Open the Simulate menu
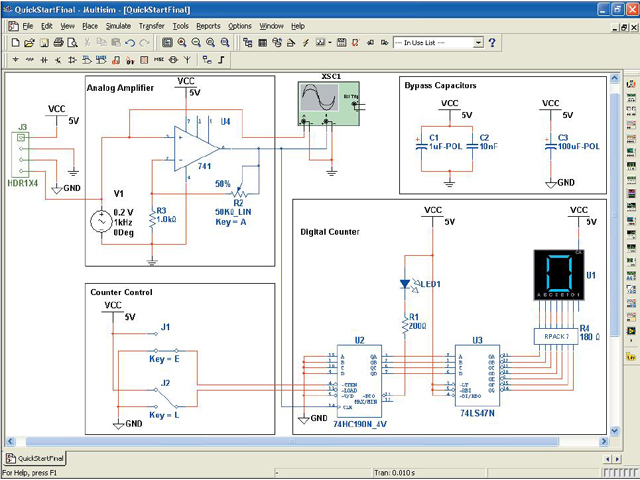This screenshot has width=640, height=480. click(118, 26)
